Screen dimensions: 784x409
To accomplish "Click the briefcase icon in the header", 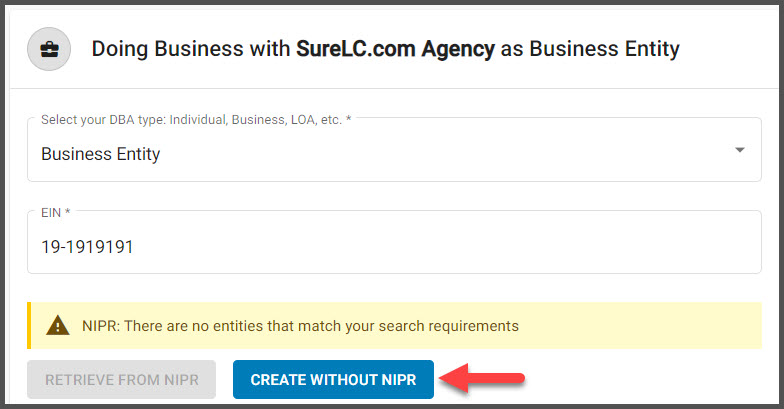I will click(49, 49).
